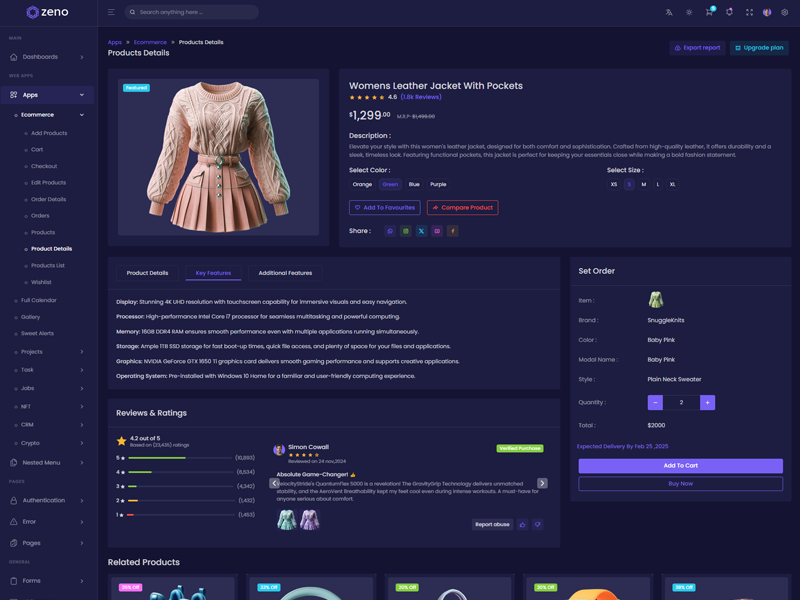Collapse sidebar using hamburger menu icon
This screenshot has height=600, width=800.
pos(111,12)
